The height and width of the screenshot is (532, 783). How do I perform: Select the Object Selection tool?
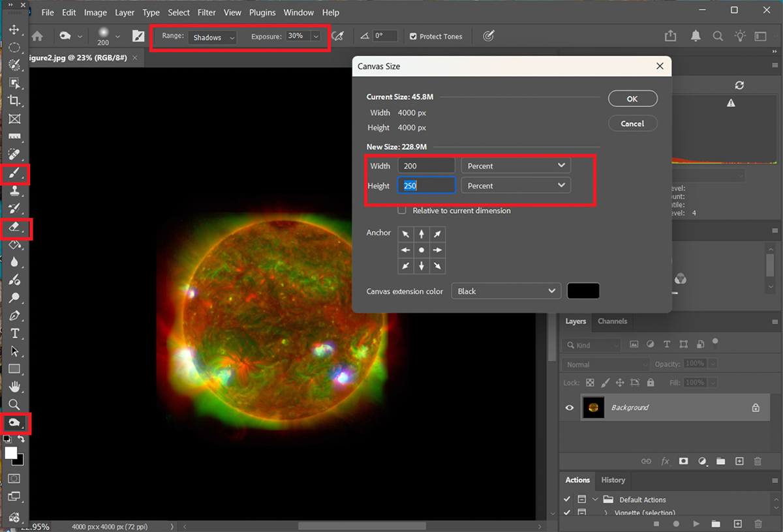coord(14,83)
